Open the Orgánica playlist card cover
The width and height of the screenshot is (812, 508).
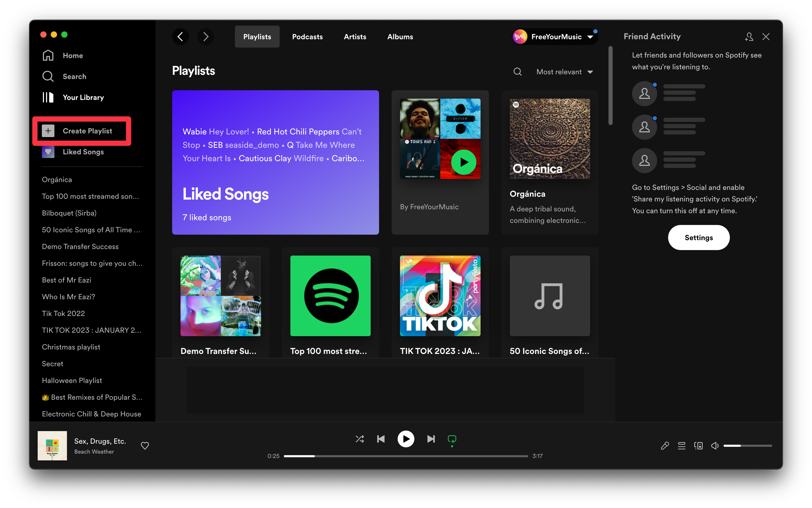(x=550, y=138)
